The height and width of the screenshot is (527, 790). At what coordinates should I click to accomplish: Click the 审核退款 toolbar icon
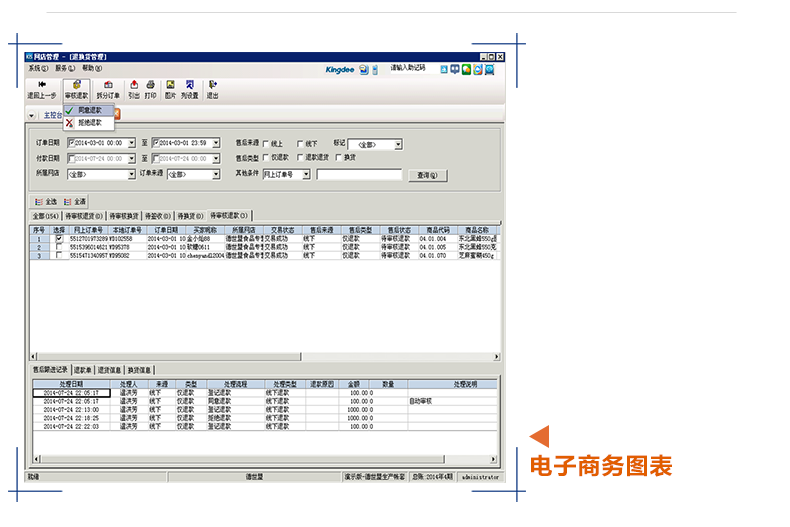(76, 87)
